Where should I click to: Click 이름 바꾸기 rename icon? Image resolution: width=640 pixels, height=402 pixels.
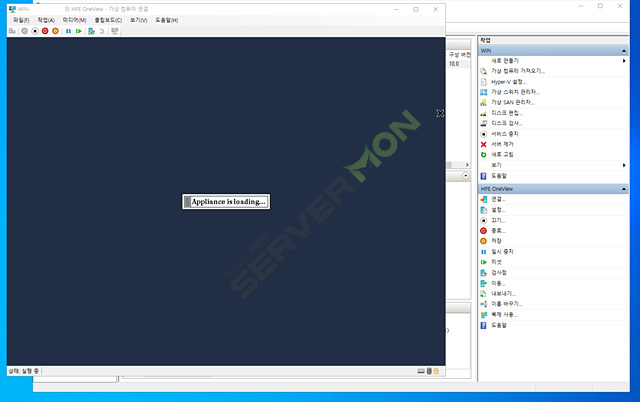tap(484, 304)
